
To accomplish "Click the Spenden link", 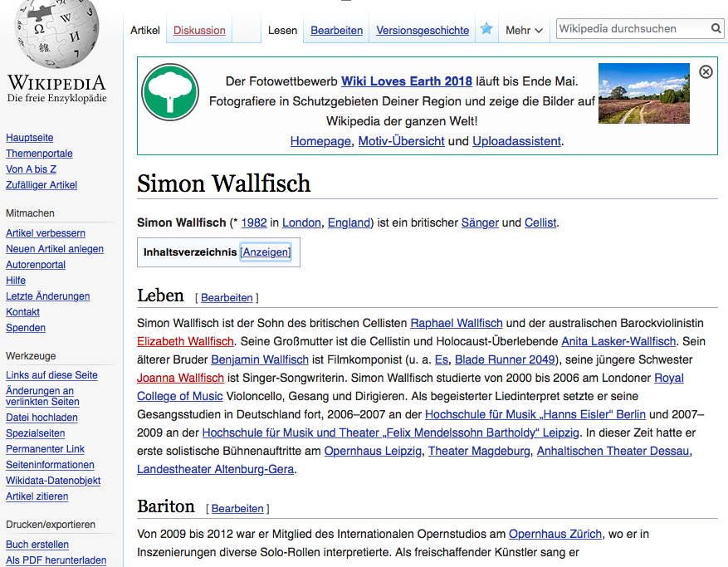I will [x=26, y=328].
